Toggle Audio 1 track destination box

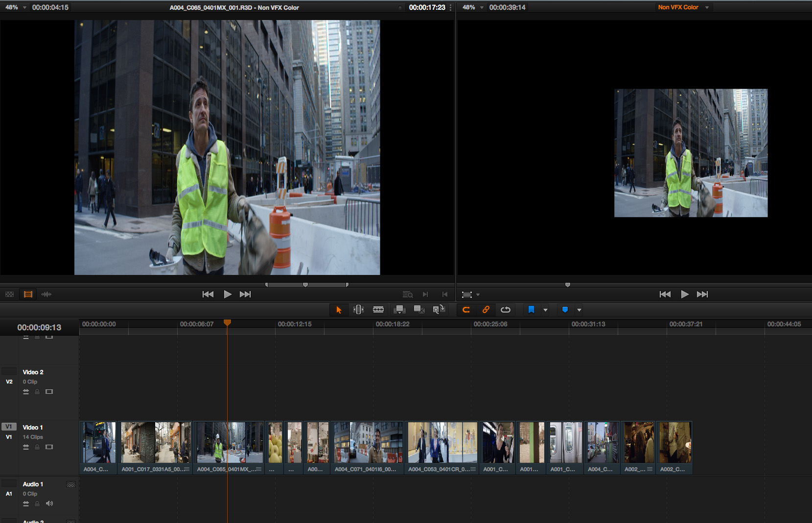pyautogui.click(x=9, y=483)
